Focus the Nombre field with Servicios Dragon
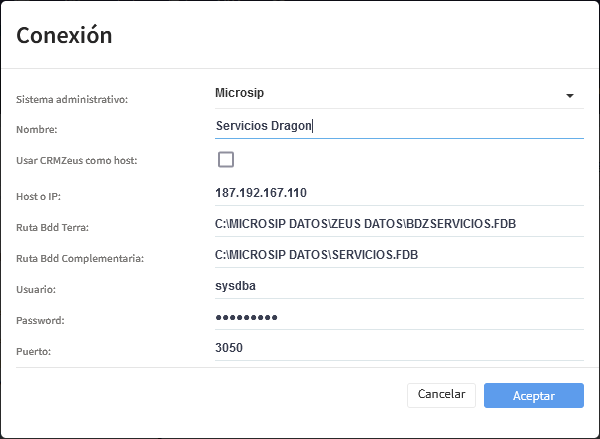The image size is (600, 439). click(x=398, y=126)
